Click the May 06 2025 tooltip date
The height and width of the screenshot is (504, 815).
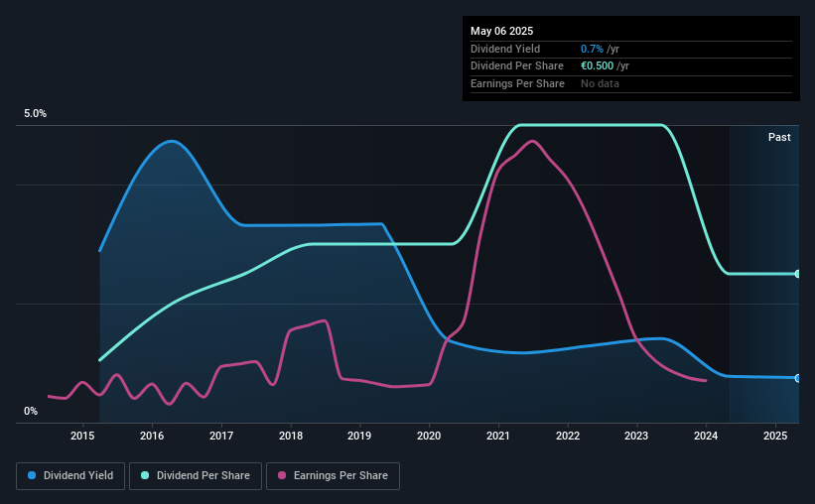(x=501, y=31)
